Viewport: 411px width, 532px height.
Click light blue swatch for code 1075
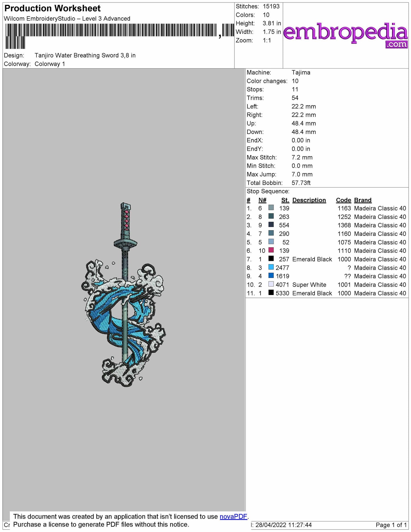271,242
